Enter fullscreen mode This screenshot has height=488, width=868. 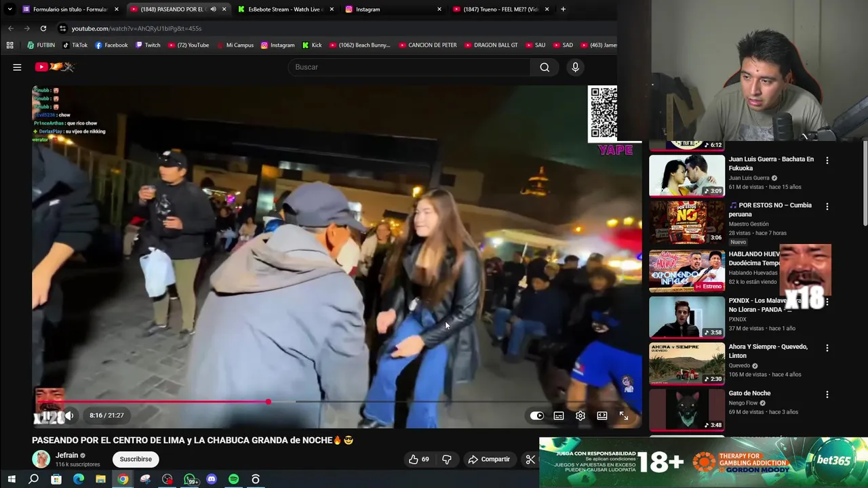click(x=624, y=415)
